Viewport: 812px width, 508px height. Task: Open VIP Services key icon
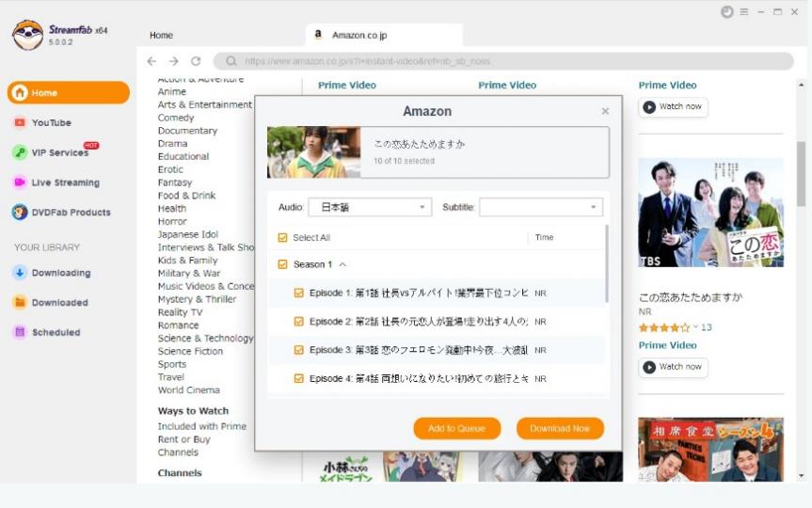click(x=20, y=152)
